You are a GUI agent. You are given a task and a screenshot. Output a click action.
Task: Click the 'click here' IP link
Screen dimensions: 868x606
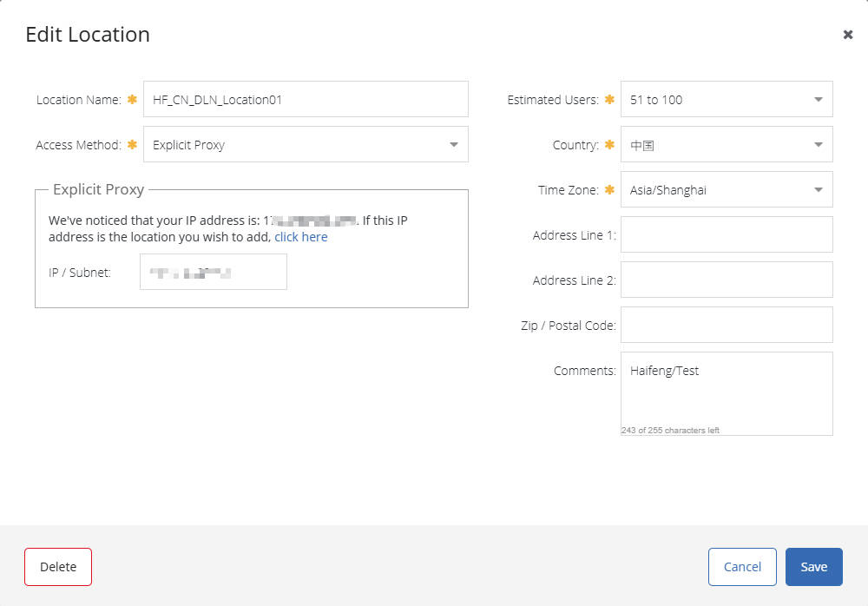(x=301, y=237)
